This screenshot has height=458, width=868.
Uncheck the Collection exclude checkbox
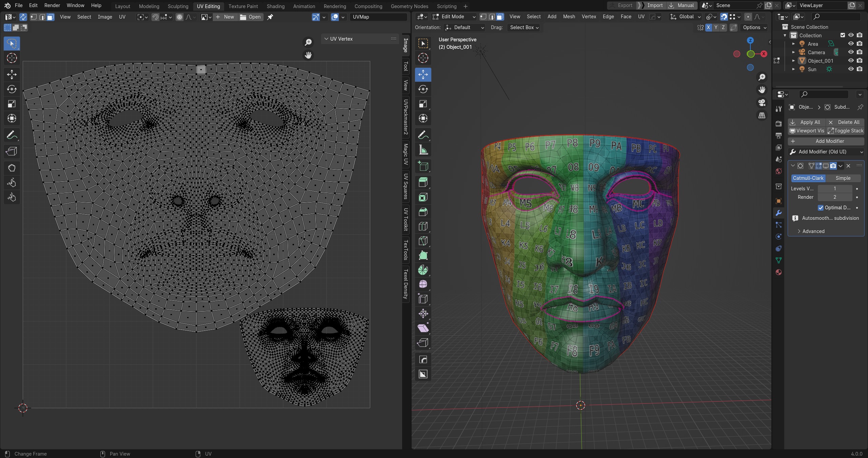[843, 35]
